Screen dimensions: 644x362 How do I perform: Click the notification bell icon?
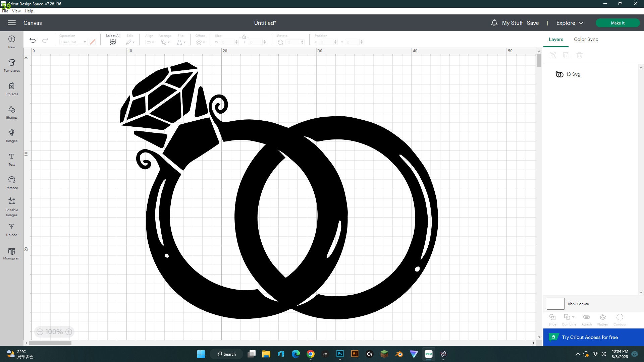(x=494, y=23)
